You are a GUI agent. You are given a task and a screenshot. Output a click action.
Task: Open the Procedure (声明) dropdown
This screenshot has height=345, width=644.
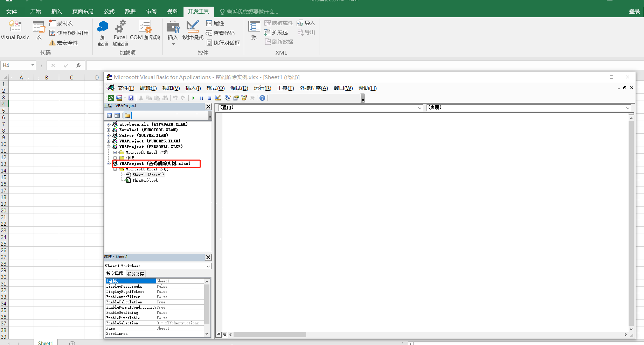(628, 108)
